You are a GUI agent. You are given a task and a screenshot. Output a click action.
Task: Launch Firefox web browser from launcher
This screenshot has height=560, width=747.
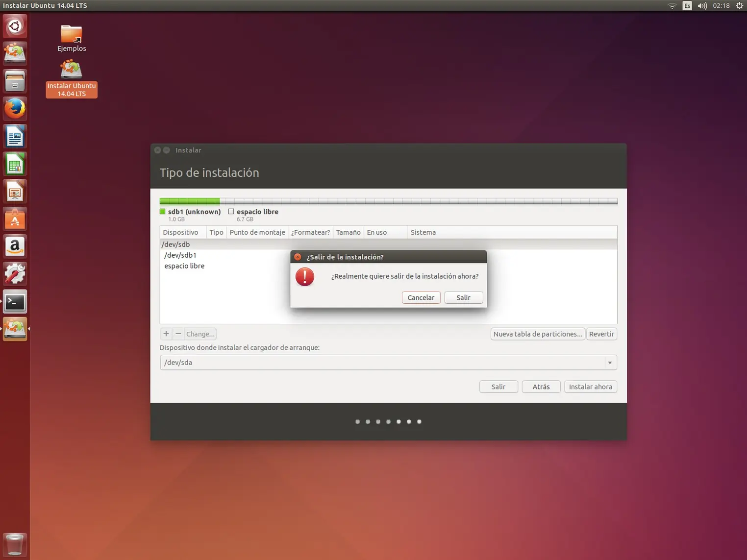click(15, 108)
